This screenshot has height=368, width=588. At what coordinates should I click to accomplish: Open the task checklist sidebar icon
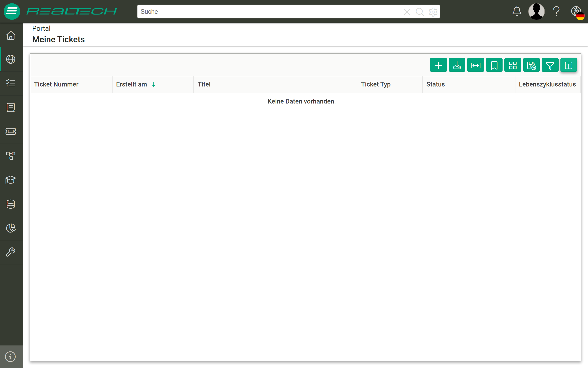click(11, 83)
